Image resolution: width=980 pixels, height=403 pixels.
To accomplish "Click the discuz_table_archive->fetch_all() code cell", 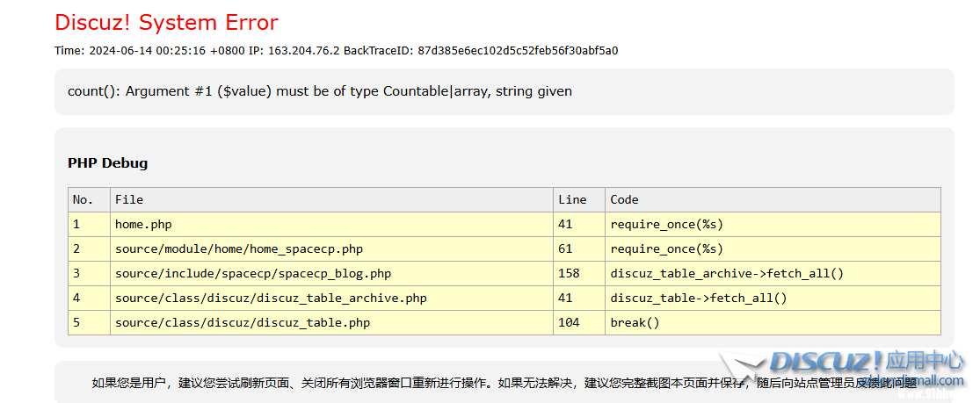I will click(727, 274).
